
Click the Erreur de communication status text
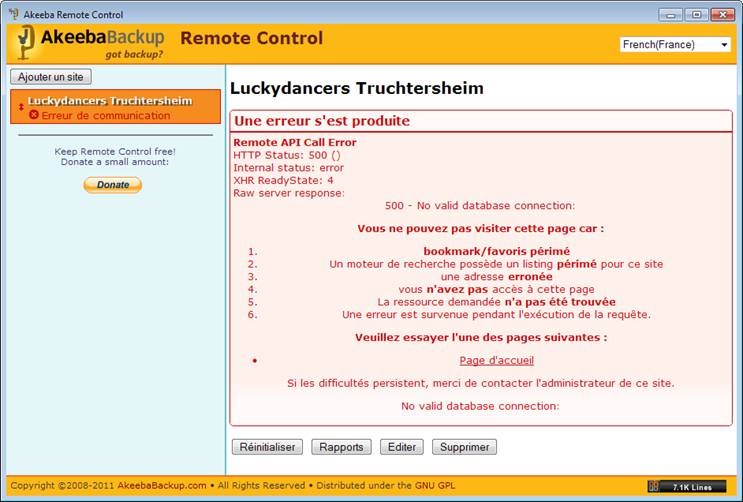tap(106, 116)
